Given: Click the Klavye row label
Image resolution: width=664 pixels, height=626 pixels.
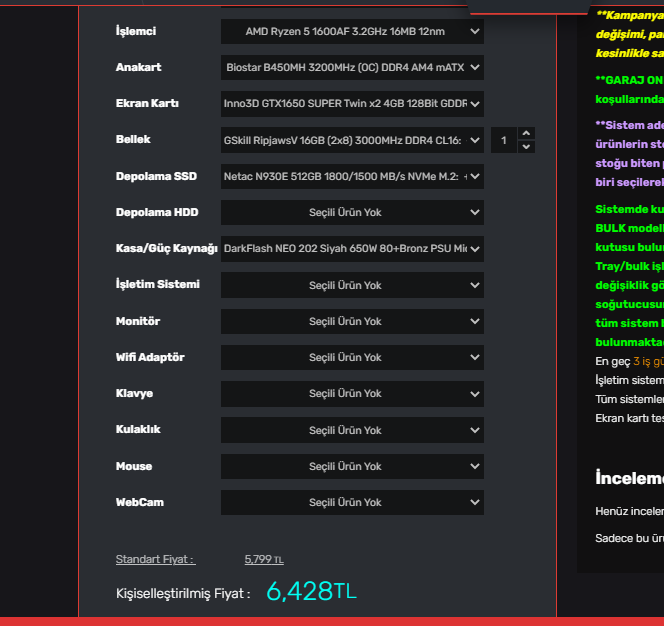Looking at the screenshot, I should coord(134,393).
